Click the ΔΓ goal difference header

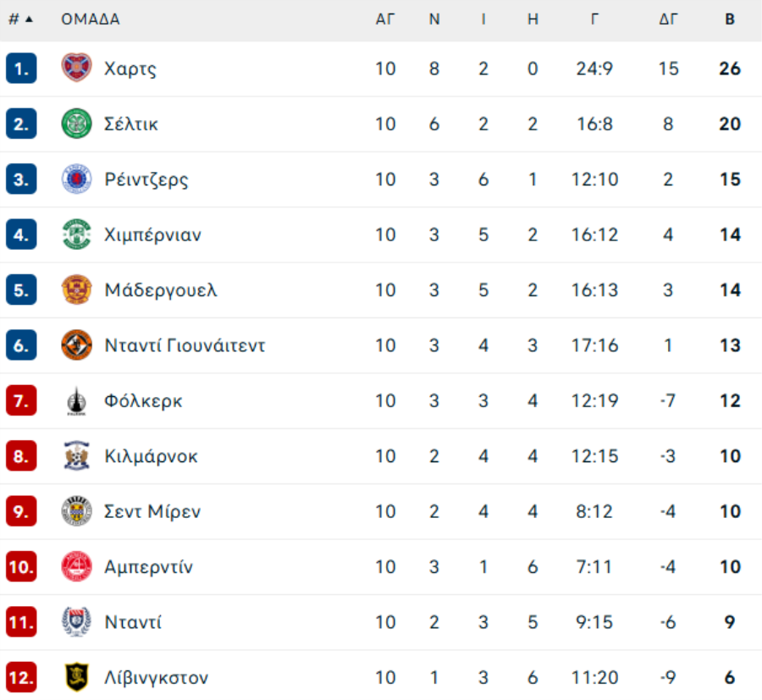pos(668,19)
